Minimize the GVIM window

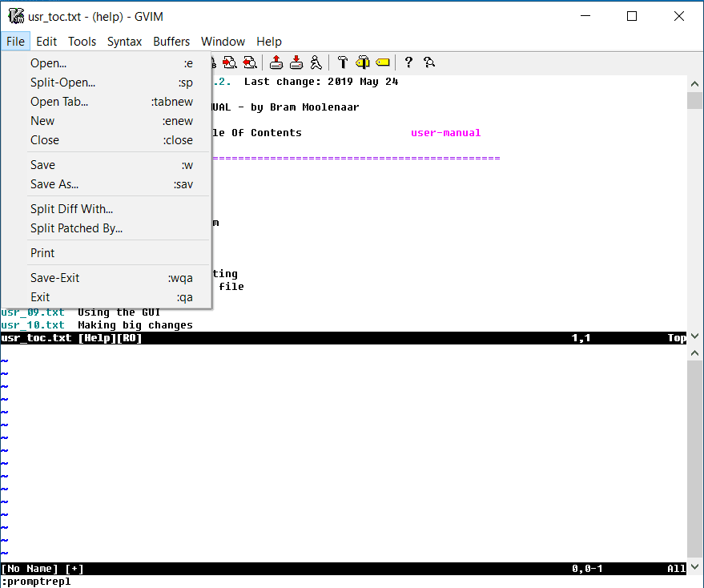(585, 16)
